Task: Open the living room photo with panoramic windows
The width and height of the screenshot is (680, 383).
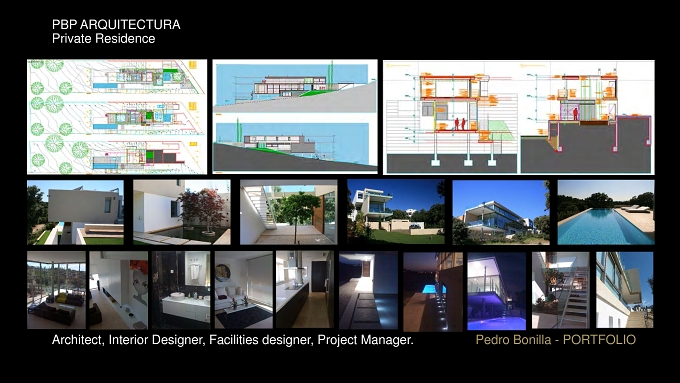Action: coord(56,290)
